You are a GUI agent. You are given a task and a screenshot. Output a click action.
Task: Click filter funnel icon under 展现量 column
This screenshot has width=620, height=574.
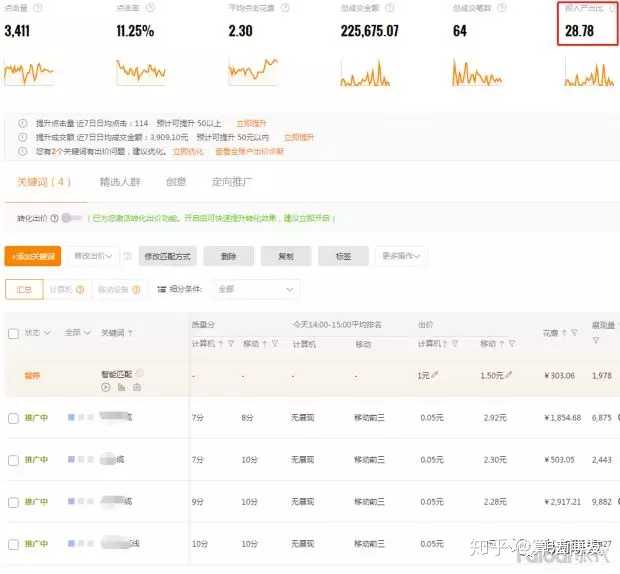point(596,343)
